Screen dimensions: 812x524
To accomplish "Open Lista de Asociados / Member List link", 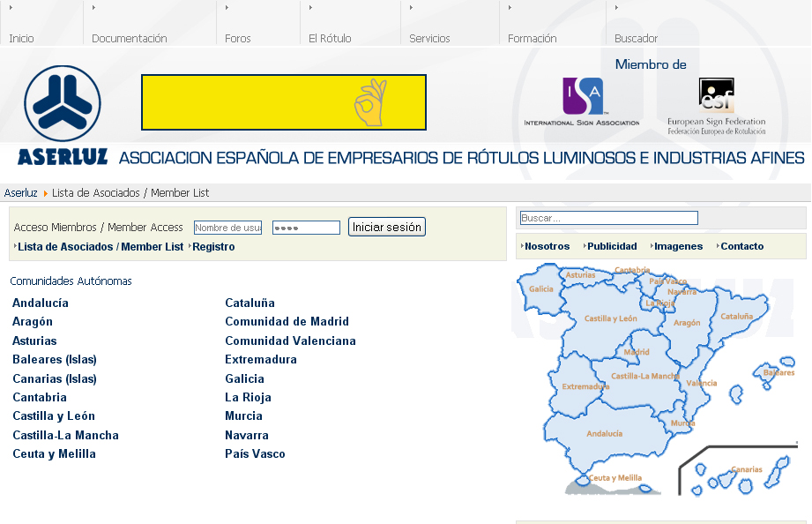I will pyautogui.click(x=101, y=247).
